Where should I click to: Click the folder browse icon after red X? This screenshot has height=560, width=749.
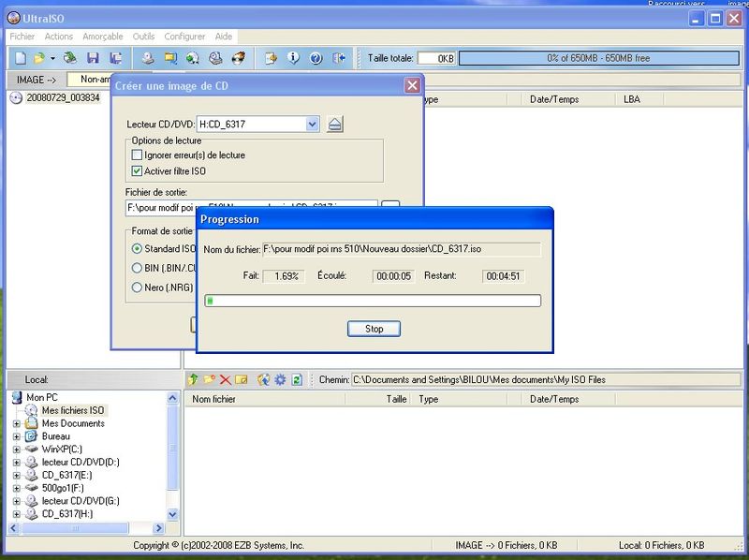[242, 380]
